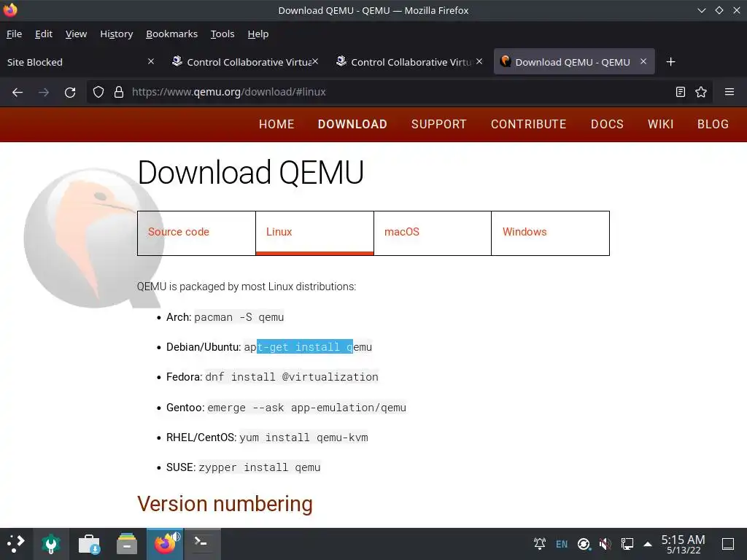Image resolution: width=747 pixels, height=560 pixels.
Task: Open the network tray icon
Action: point(627,543)
